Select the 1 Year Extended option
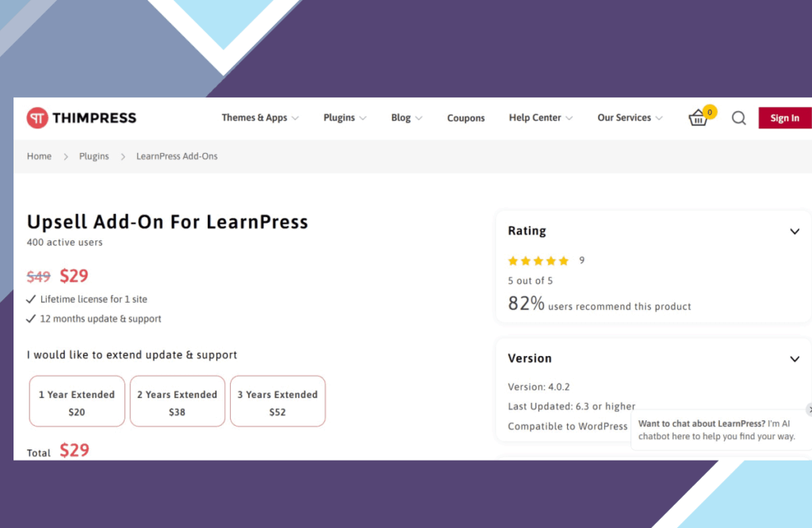 point(77,402)
